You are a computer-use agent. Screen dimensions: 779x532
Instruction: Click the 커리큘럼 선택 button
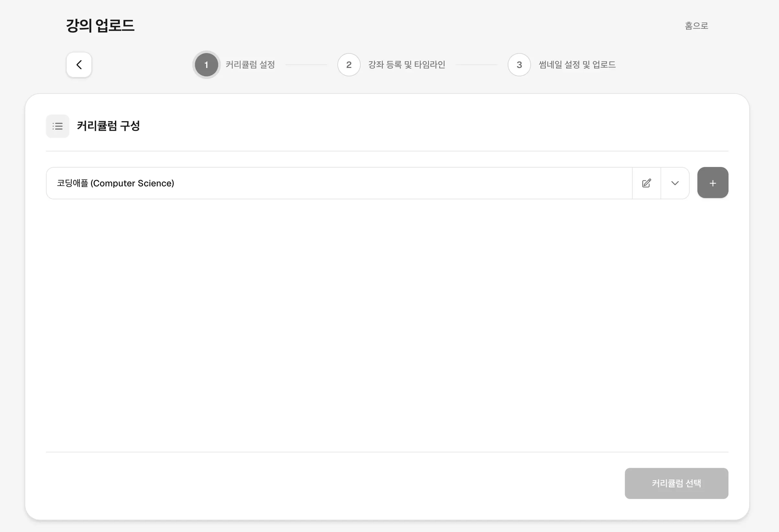point(676,483)
